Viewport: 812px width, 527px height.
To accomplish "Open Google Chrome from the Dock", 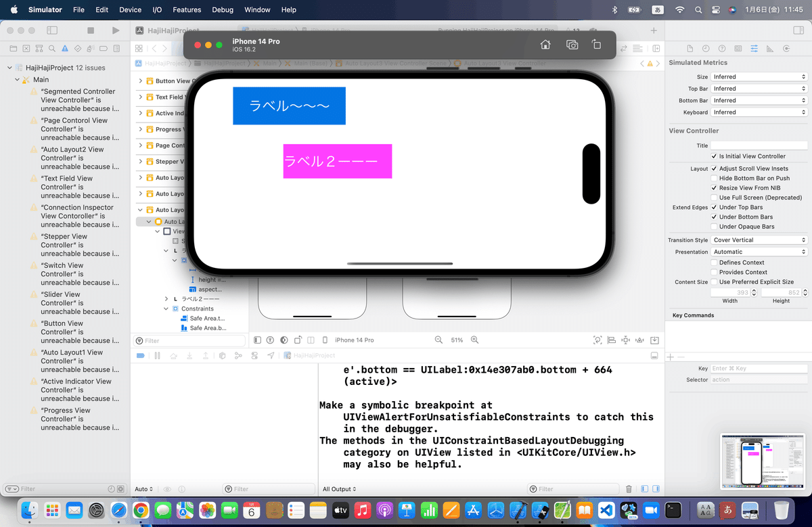I will [x=141, y=509].
